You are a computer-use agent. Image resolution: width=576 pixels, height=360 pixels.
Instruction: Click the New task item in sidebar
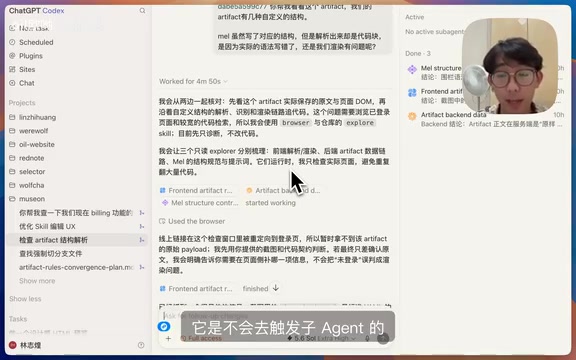tap(29, 28)
